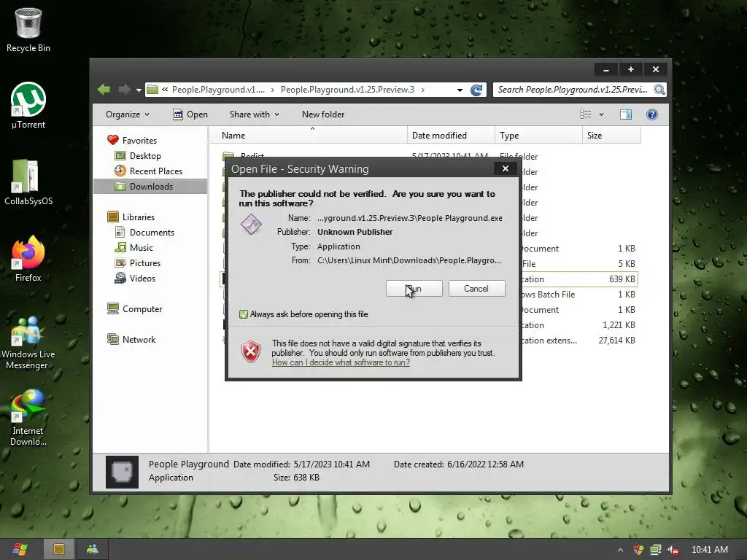Show hidden tray icons arrow
The width and height of the screenshot is (747, 560).
[x=620, y=550]
